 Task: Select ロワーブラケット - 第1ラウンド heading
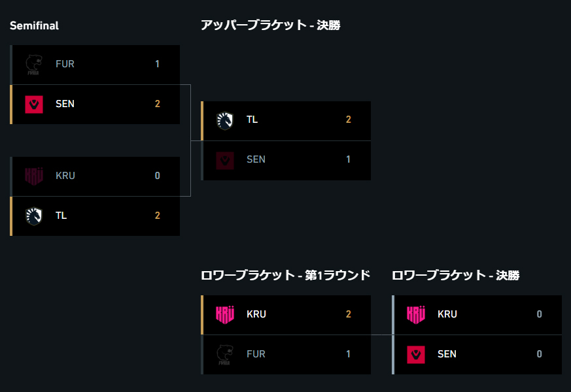[x=285, y=275]
